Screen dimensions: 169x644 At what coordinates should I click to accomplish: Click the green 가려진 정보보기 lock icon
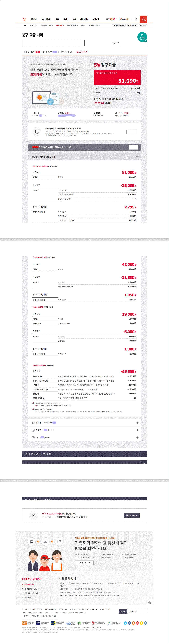tap(142, 37)
